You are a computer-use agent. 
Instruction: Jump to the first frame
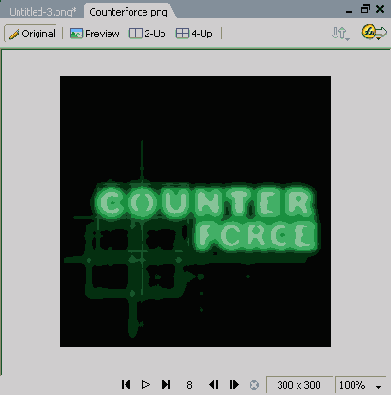(x=126, y=385)
